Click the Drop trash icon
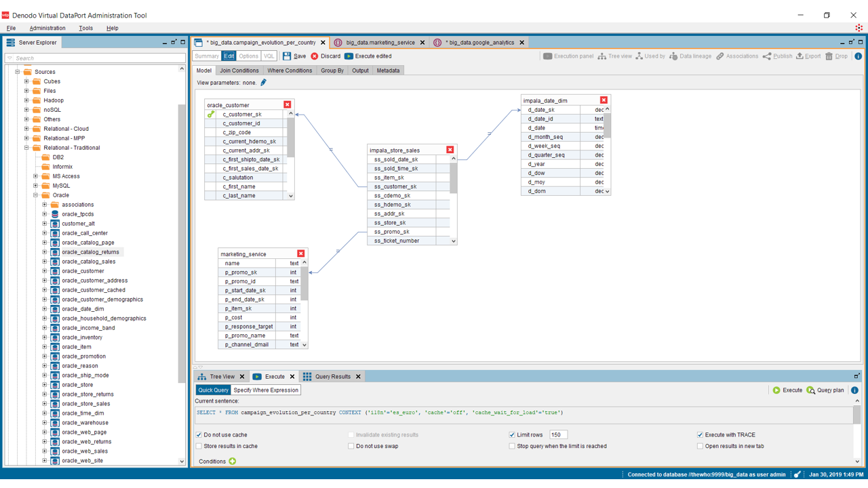868x488 pixels. [x=829, y=56]
